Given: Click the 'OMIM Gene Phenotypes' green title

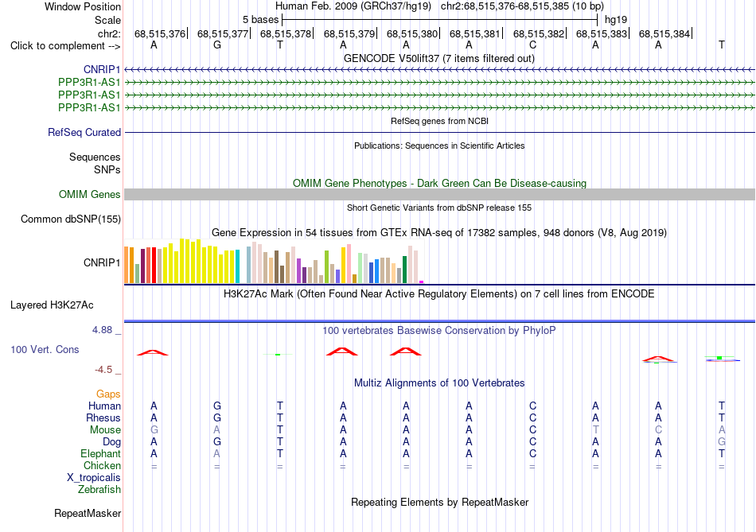Looking at the screenshot, I should click(x=439, y=183).
